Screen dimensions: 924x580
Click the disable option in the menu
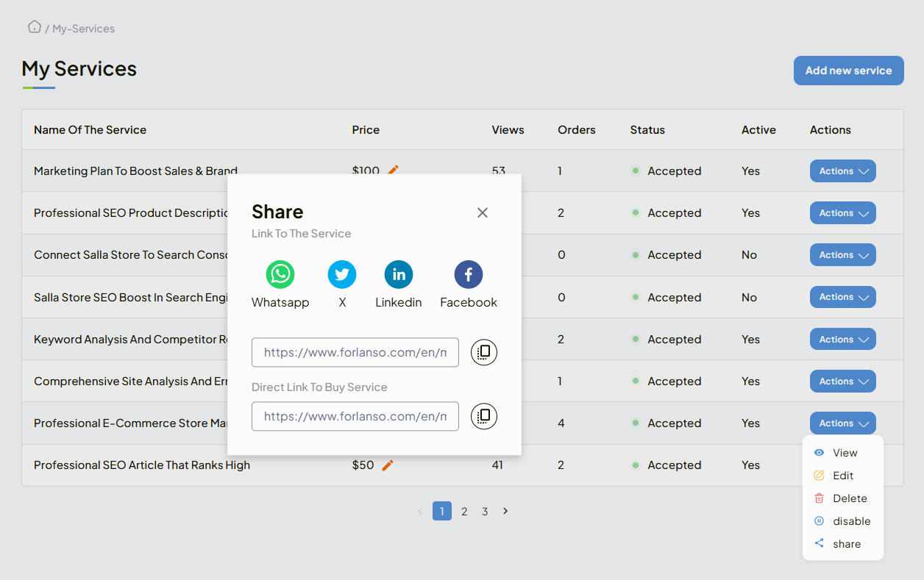850,521
